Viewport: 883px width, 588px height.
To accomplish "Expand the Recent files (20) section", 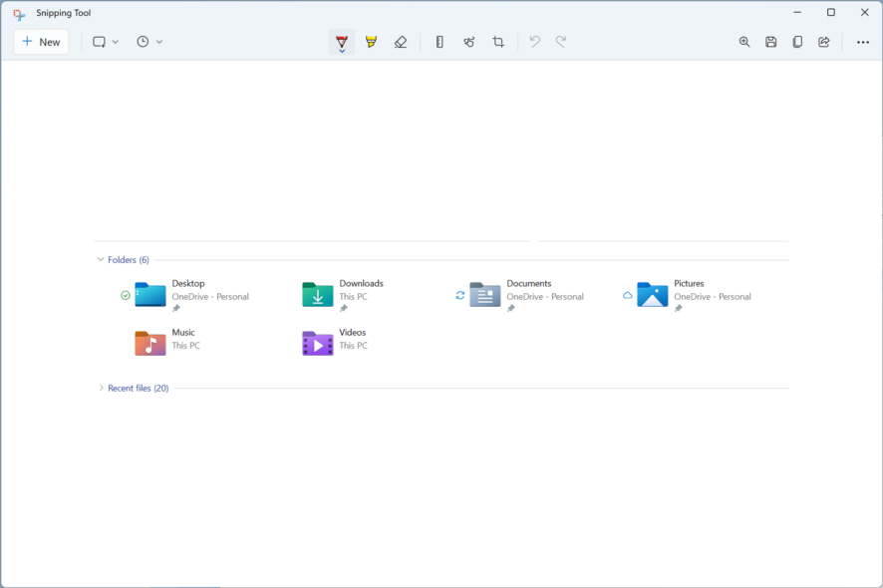I will (x=101, y=388).
